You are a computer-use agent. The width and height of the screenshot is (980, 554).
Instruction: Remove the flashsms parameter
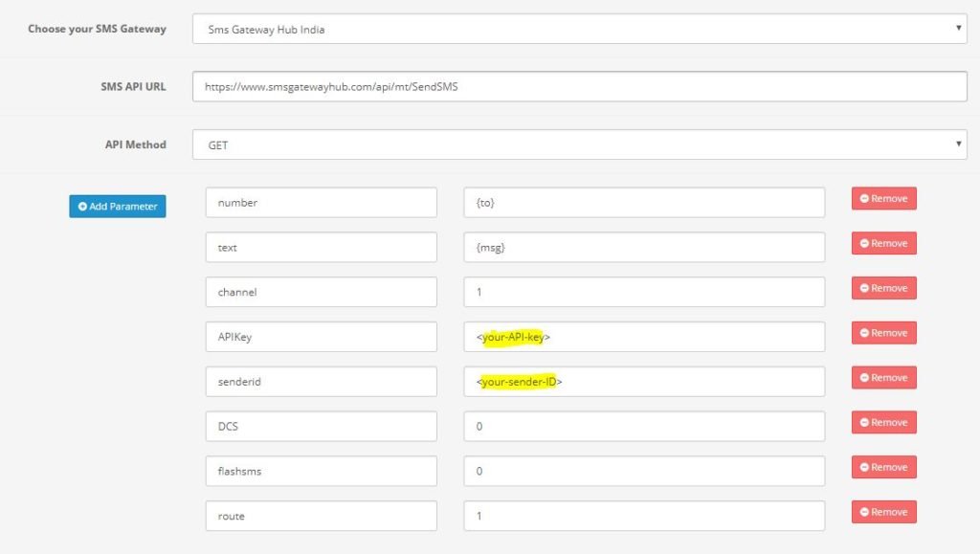pyautogui.click(x=882, y=467)
